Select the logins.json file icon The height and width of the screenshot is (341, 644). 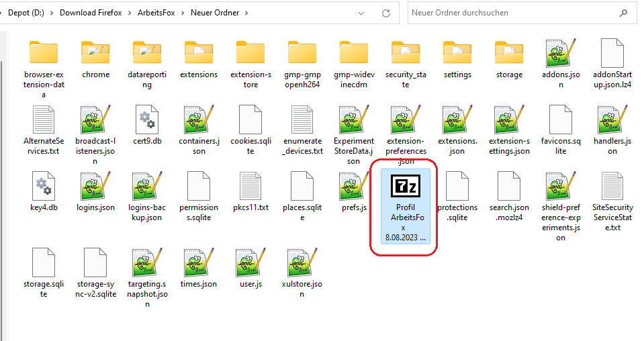click(x=95, y=186)
